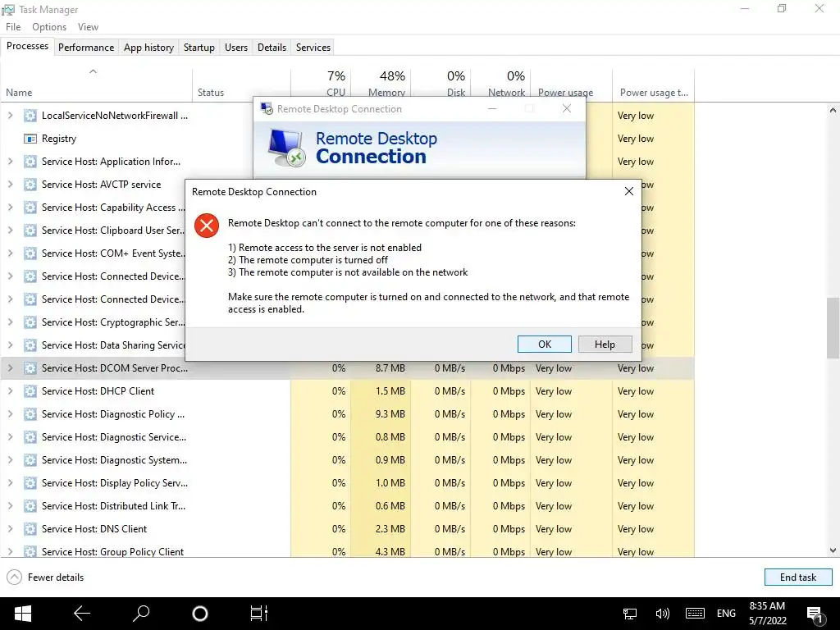Sort by the Name column header
This screenshot has height=630, width=840.
click(97, 85)
